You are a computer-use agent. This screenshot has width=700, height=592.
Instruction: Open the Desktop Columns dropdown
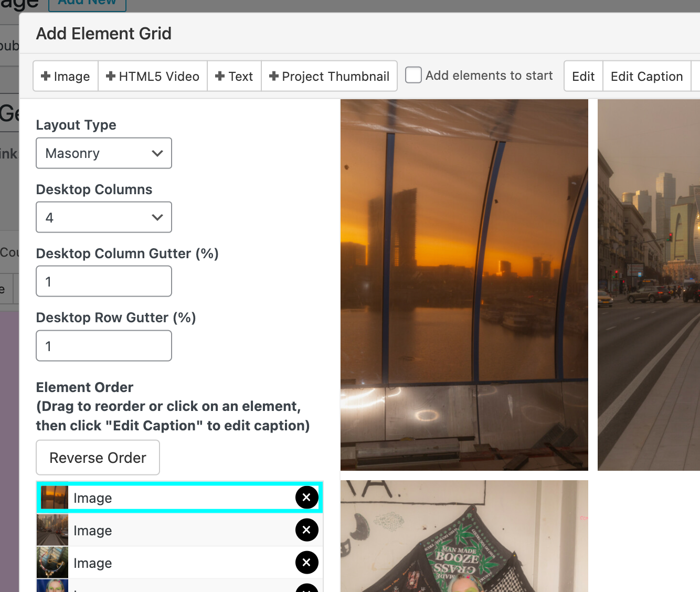(104, 217)
